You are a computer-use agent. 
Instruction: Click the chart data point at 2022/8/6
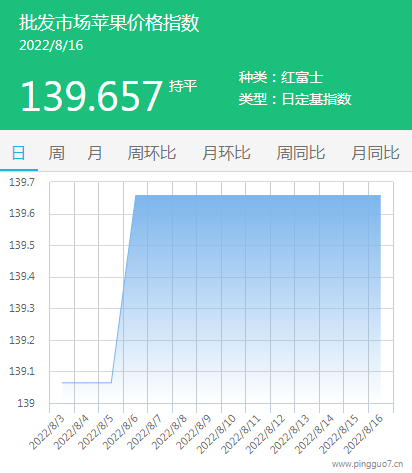(x=136, y=195)
